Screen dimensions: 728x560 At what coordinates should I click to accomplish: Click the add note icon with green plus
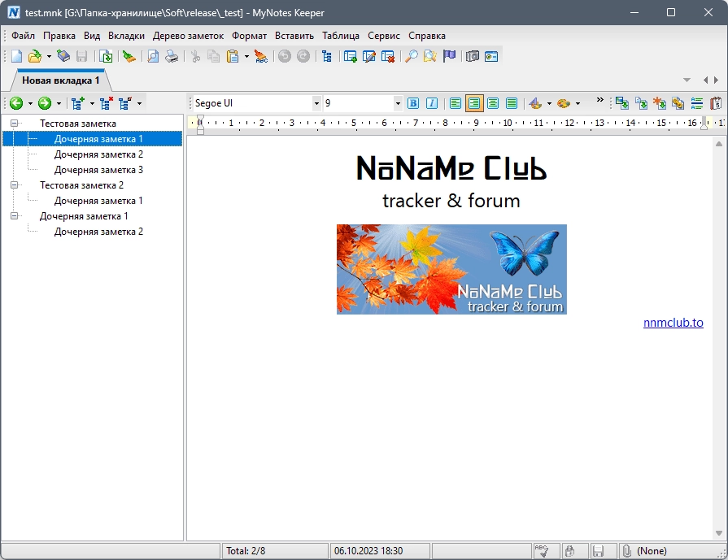tap(350, 56)
